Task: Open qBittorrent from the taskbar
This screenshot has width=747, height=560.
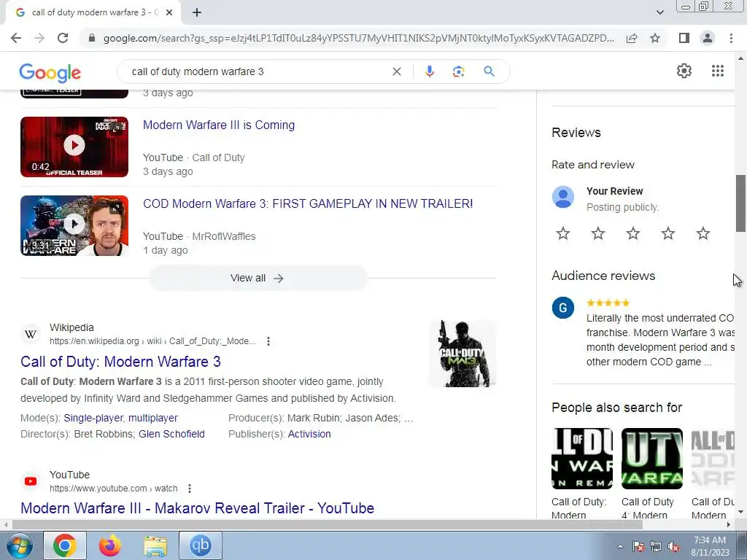Action: [201, 545]
